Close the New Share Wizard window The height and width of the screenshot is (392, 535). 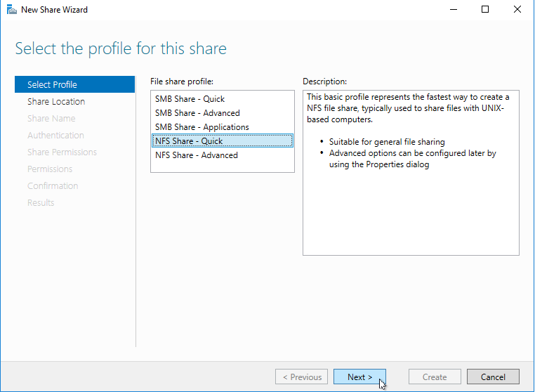click(x=517, y=10)
